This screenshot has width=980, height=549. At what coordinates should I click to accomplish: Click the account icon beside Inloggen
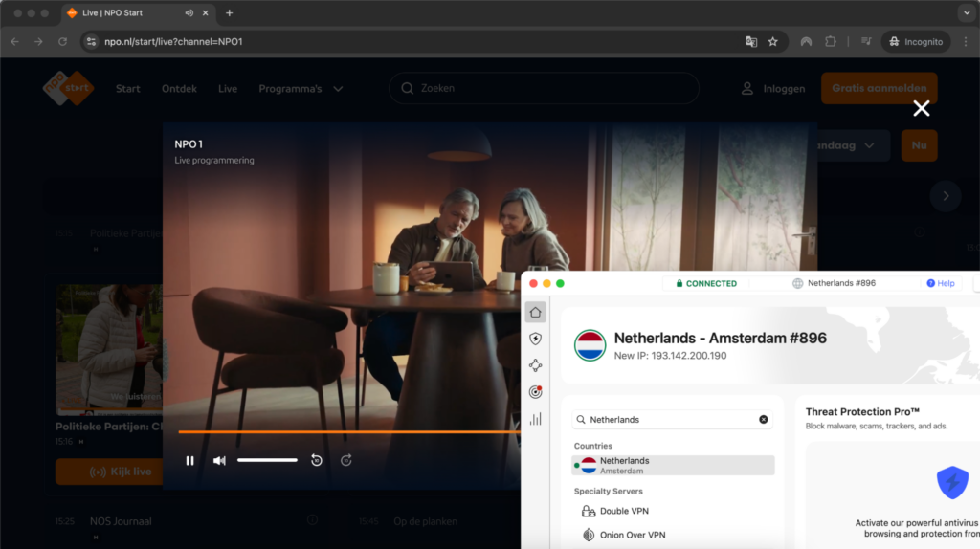click(746, 89)
